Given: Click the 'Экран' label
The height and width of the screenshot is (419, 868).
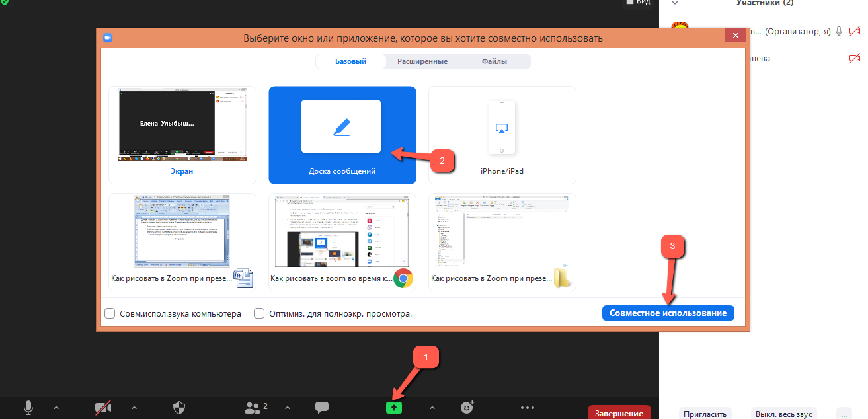Looking at the screenshot, I should [x=182, y=171].
